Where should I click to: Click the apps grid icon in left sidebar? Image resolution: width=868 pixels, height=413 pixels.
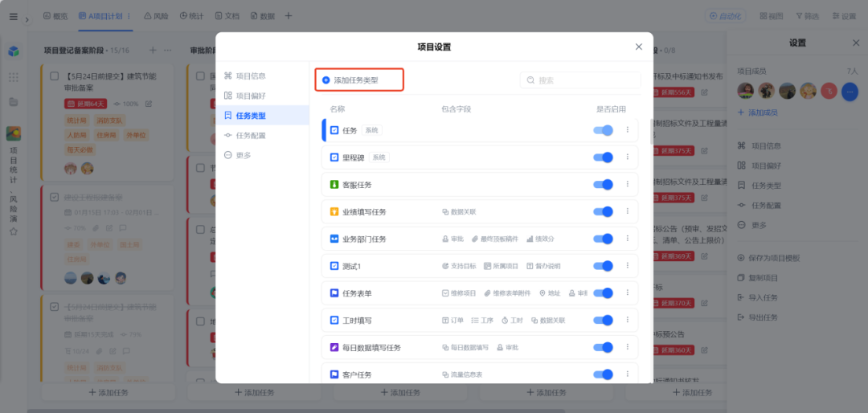(14, 77)
